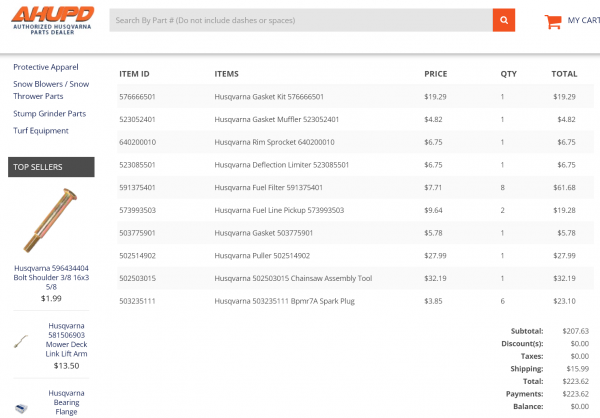Select Husqvarna Fuel Line Pickup 573993503
Viewport: 600px width, 418px height.
coord(279,210)
